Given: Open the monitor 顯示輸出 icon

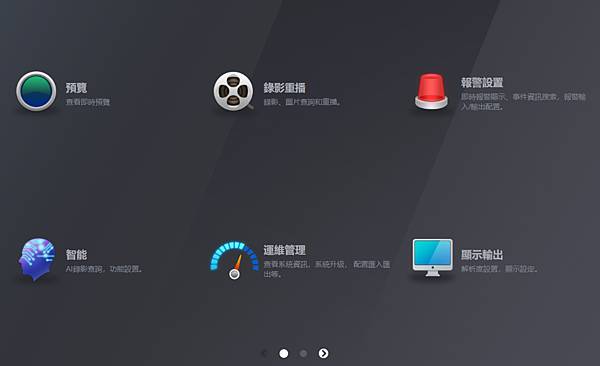Looking at the screenshot, I should pyautogui.click(x=432, y=258).
